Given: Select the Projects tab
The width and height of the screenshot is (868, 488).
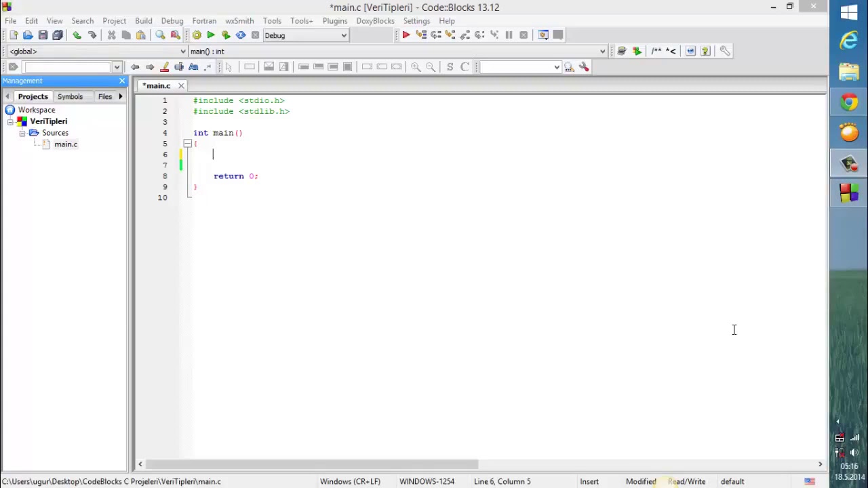Looking at the screenshot, I should pyautogui.click(x=33, y=96).
